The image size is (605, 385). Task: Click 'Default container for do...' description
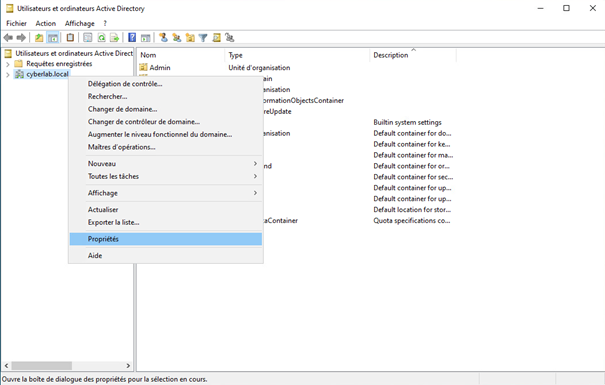(412, 133)
